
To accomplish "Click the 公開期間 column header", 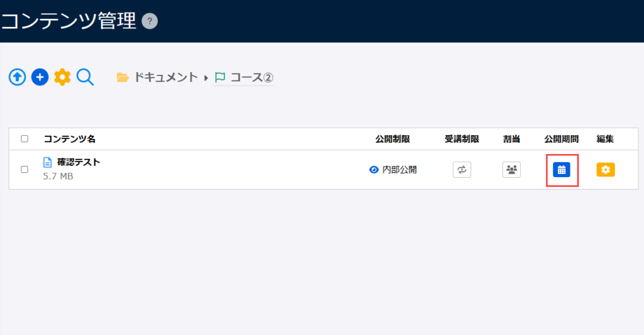I will (562, 139).
